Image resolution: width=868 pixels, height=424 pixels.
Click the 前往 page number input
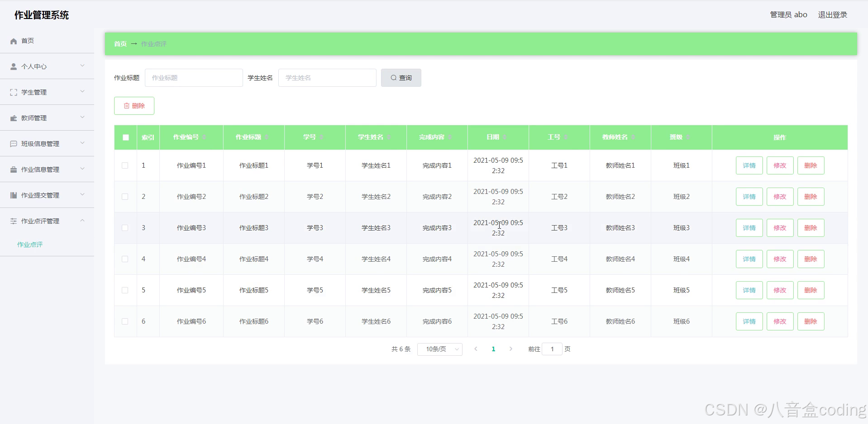[x=552, y=349]
